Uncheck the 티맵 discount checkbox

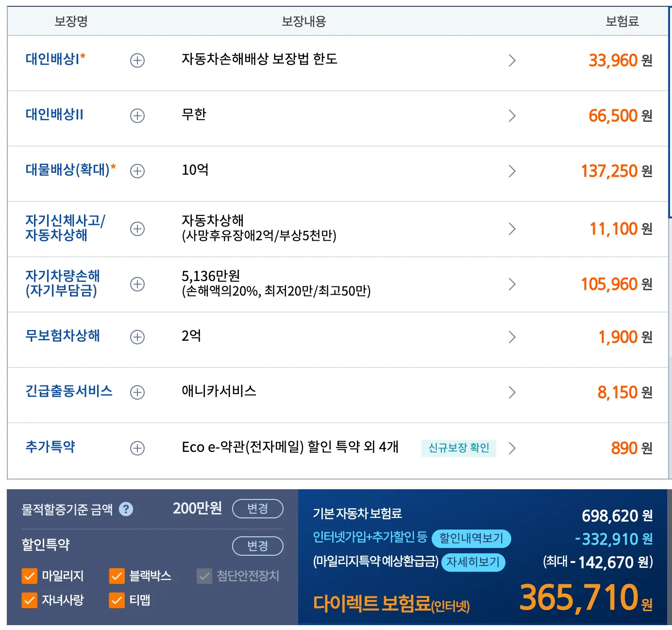(x=116, y=600)
